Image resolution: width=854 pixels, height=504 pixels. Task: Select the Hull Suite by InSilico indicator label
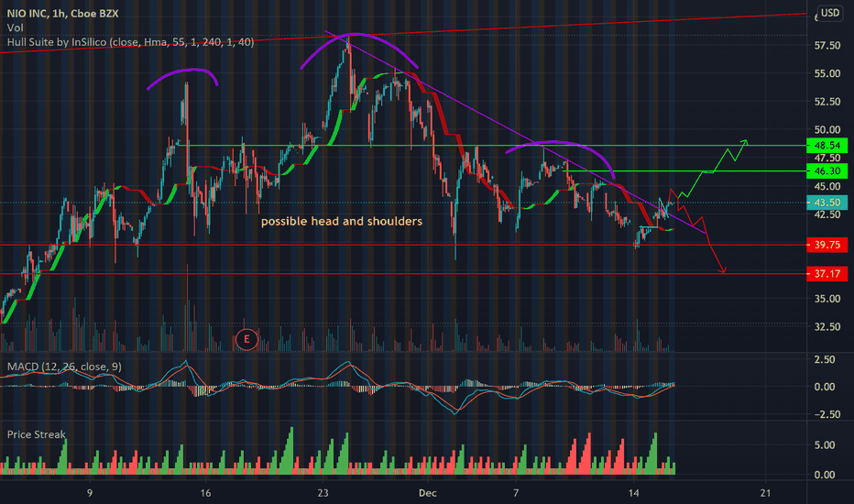pos(130,42)
